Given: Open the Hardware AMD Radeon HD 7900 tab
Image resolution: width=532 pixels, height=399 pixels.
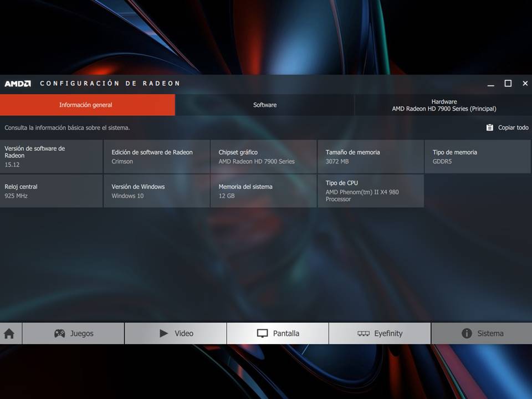Looking at the screenshot, I should tap(444, 105).
